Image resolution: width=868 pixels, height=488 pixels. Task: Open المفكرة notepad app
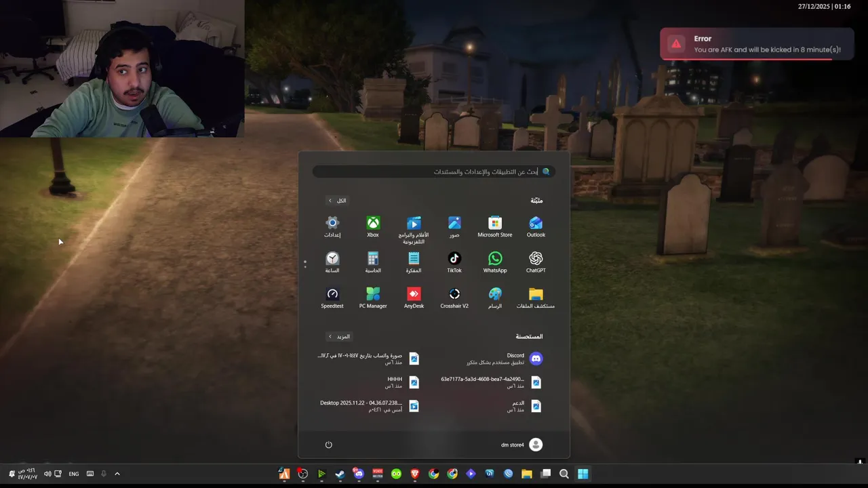coord(414,262)
